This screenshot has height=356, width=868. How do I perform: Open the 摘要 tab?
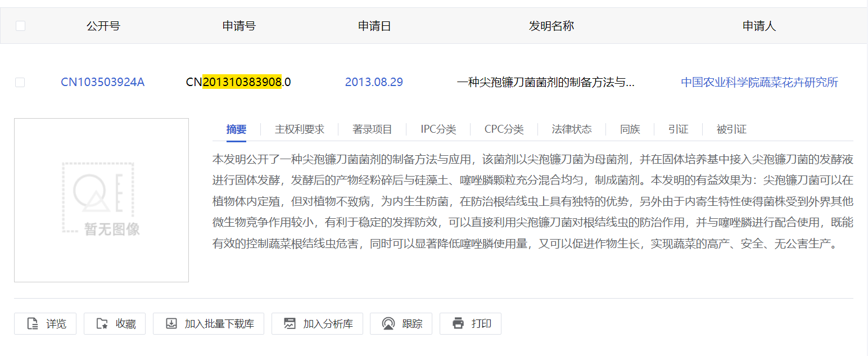(236, 129)
